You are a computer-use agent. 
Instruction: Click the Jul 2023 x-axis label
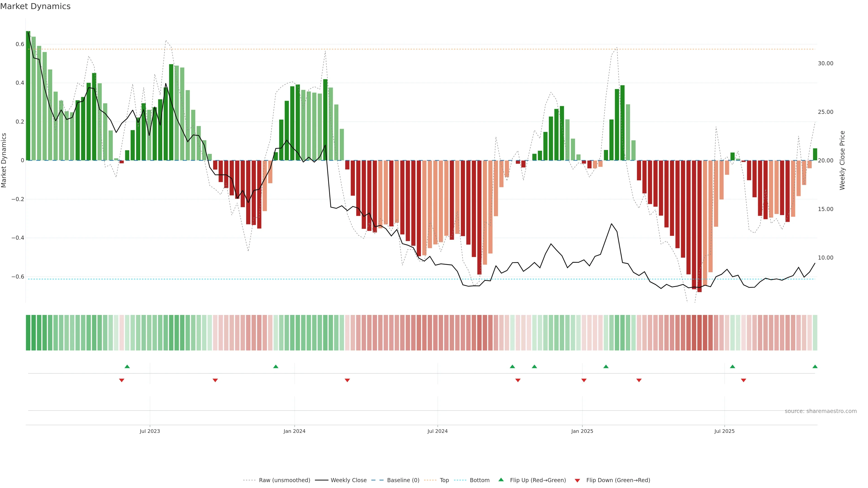[150, 431]
